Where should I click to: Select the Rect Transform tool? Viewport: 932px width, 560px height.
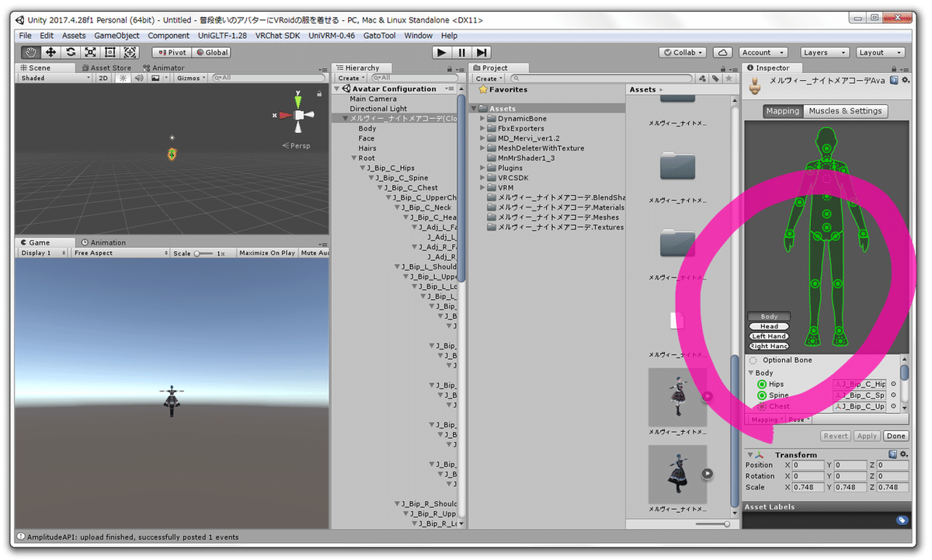(x=110, y=52)
